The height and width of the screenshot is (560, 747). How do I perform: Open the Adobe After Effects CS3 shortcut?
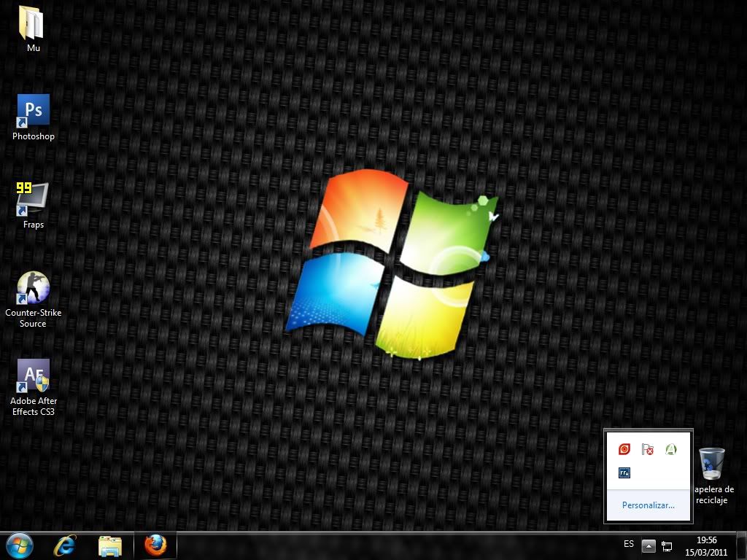[33, 376]
